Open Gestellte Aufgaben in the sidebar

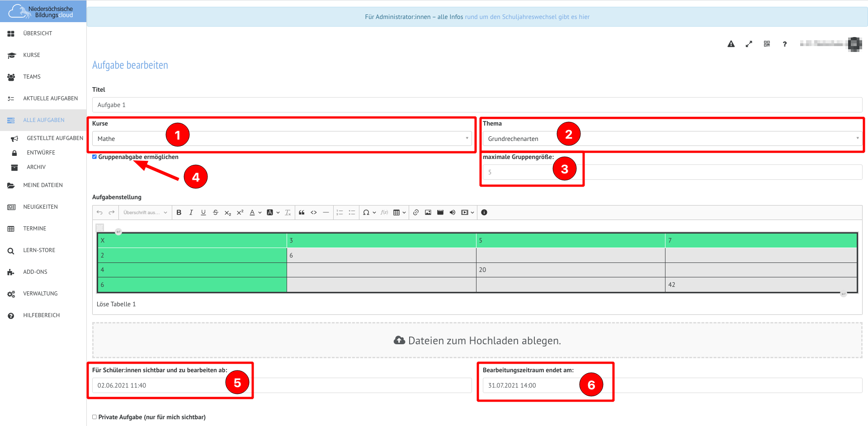pyautogui.click(x=55, y=138)
